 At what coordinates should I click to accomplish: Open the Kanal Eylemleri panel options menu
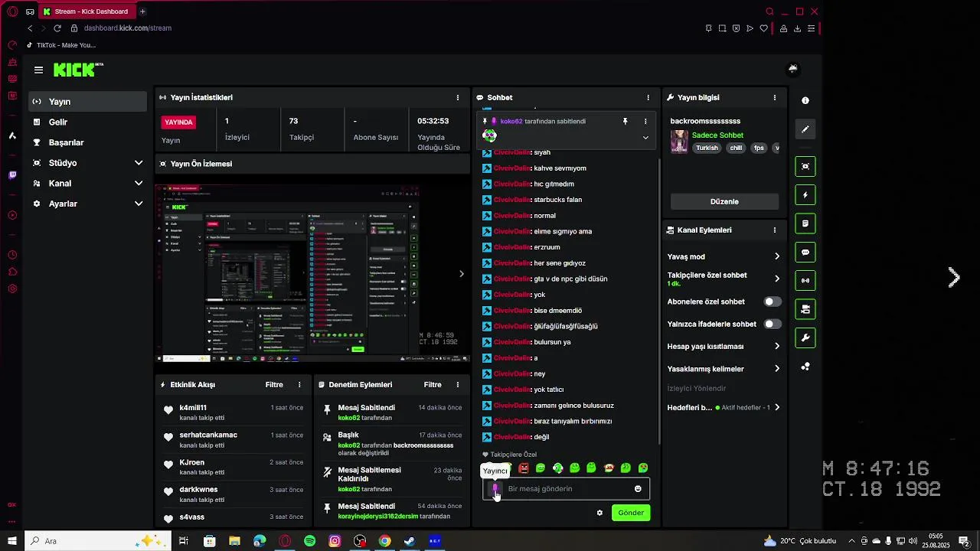click(774, 230)
